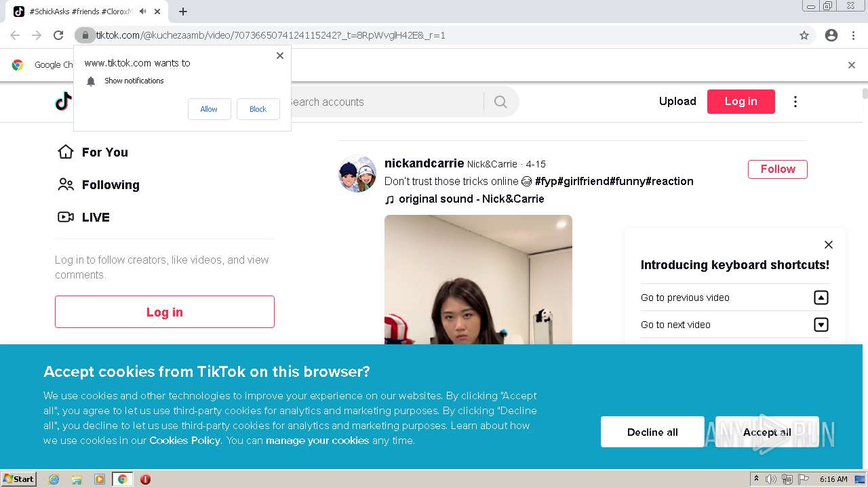Viewport: 868px width, 488px height.
Task: Click the up arrow key icon for previous video
Action: pos(821,298)
